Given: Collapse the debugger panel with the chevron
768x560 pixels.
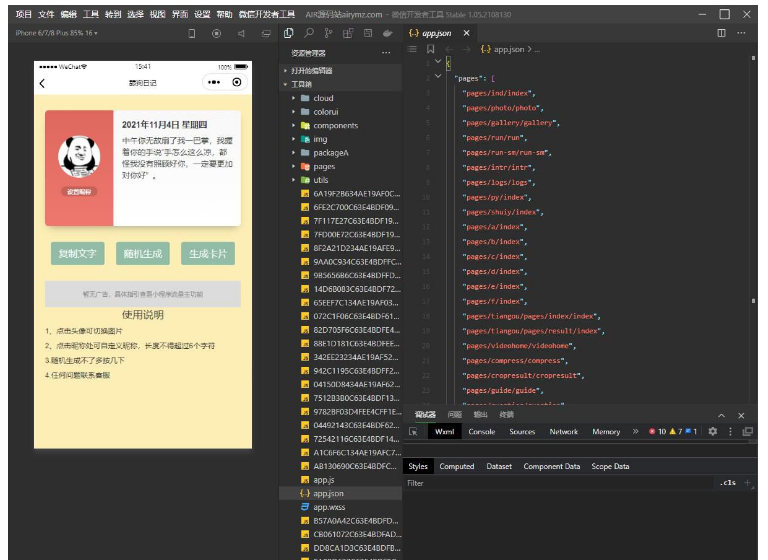Looking at the screenshot, I should point(722,415).
